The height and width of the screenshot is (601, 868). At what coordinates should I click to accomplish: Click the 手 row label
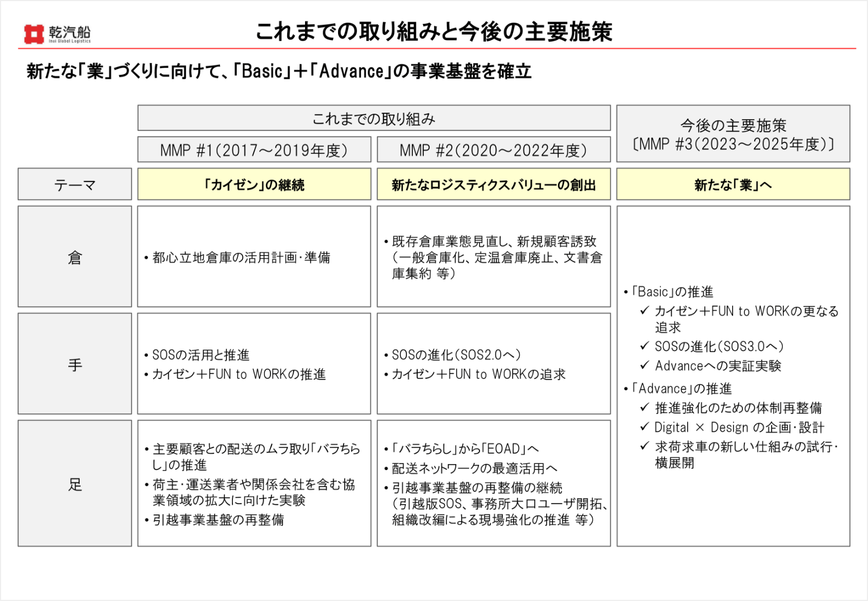[x=75, y=364]
